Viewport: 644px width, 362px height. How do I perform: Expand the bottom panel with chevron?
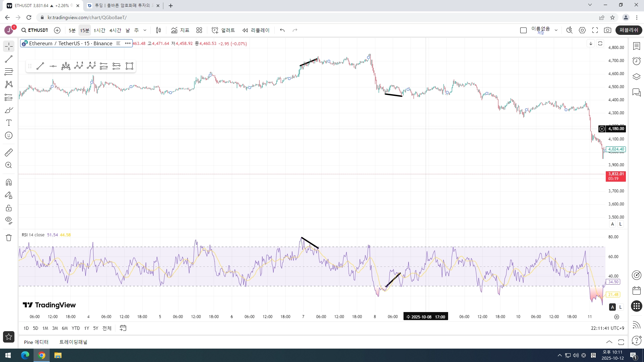tap(609, 342)
